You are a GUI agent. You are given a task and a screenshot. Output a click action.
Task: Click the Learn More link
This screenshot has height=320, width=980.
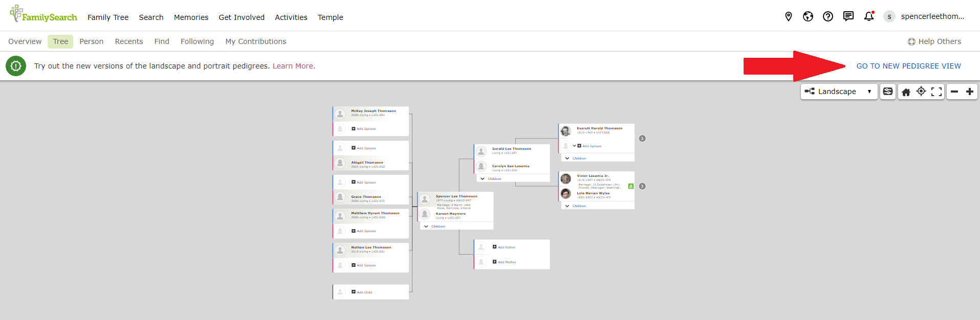(x=294, y=66)
